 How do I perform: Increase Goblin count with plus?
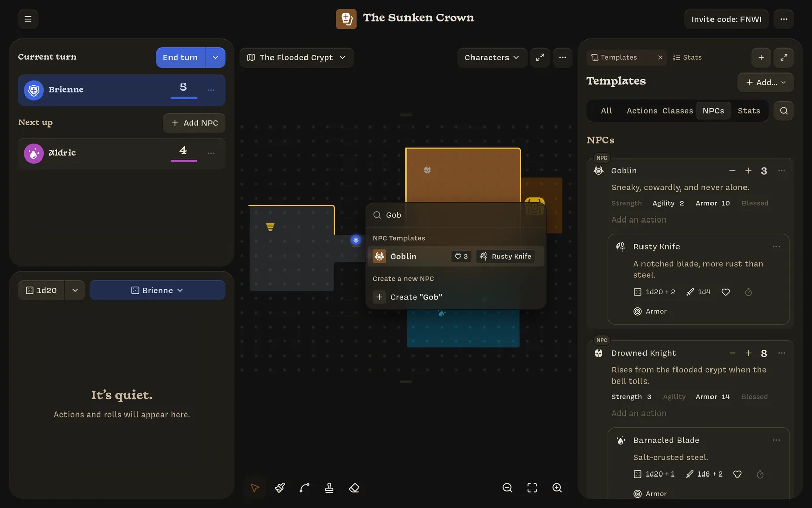748,171
